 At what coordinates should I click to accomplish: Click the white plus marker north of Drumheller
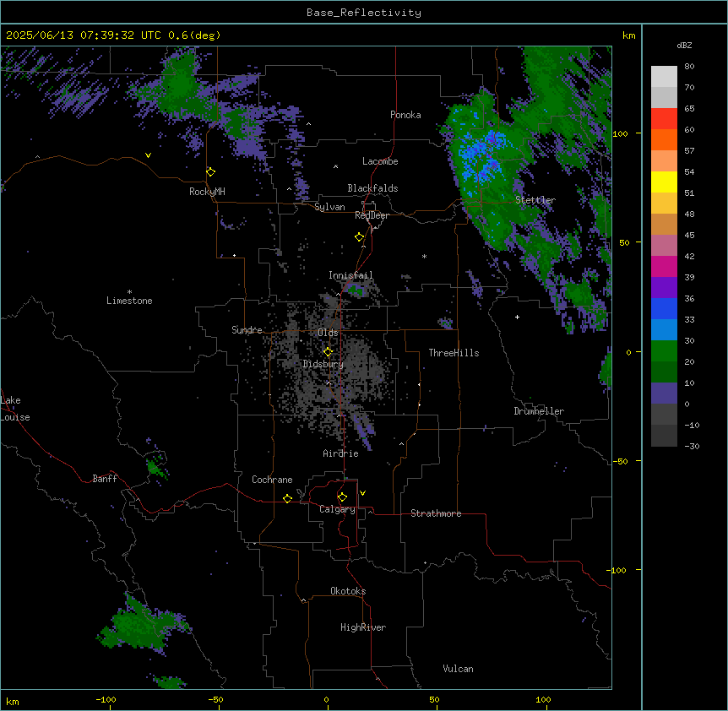517,317
